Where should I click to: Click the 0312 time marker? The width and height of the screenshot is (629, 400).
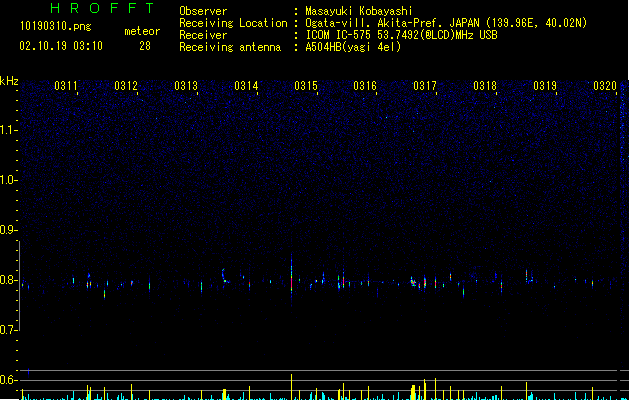[126, 86]
